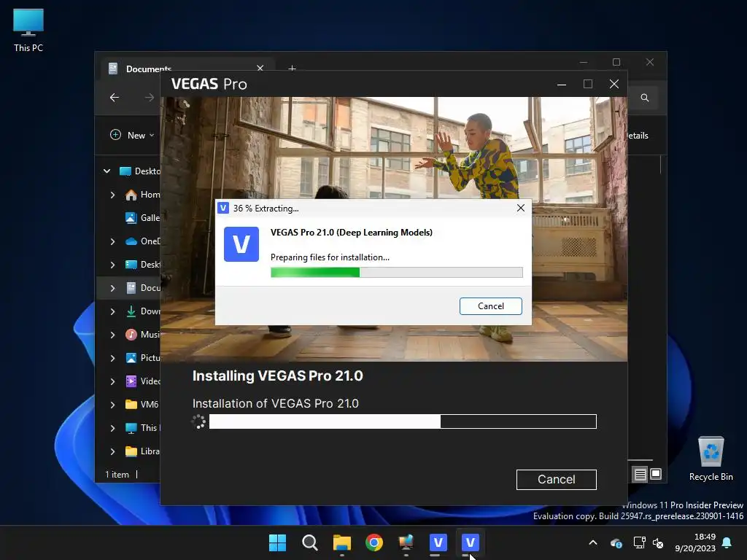Open taskbar Search
Image resolution: width=747 pixels, height=560 pixels.
pyautogui.click(x=309, y=542)
